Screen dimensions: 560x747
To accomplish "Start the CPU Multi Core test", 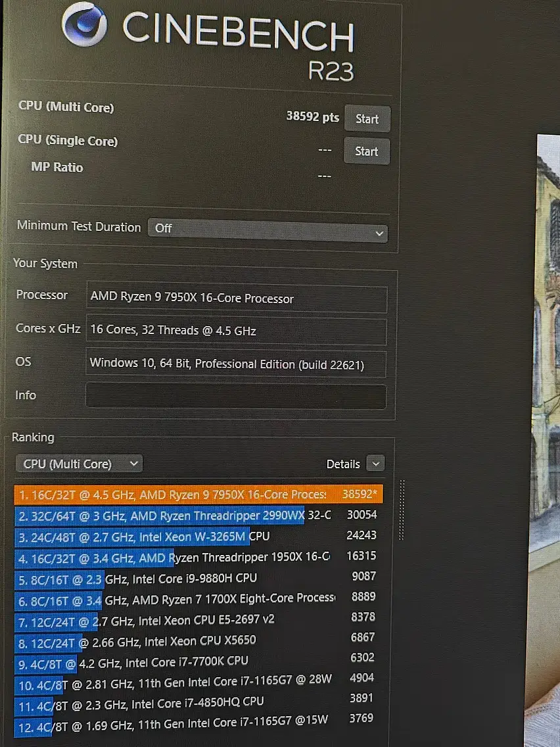I will [x=367, y=118].
